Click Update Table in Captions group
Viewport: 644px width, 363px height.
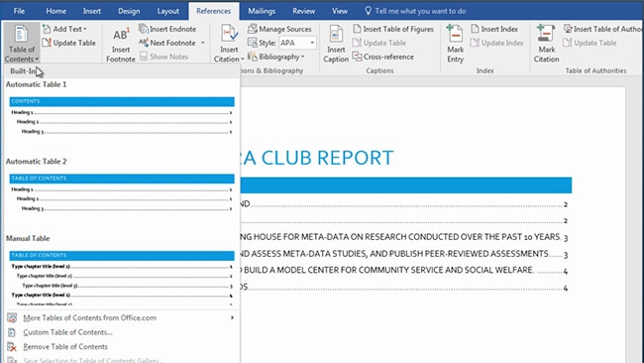(x=379, y=43)
